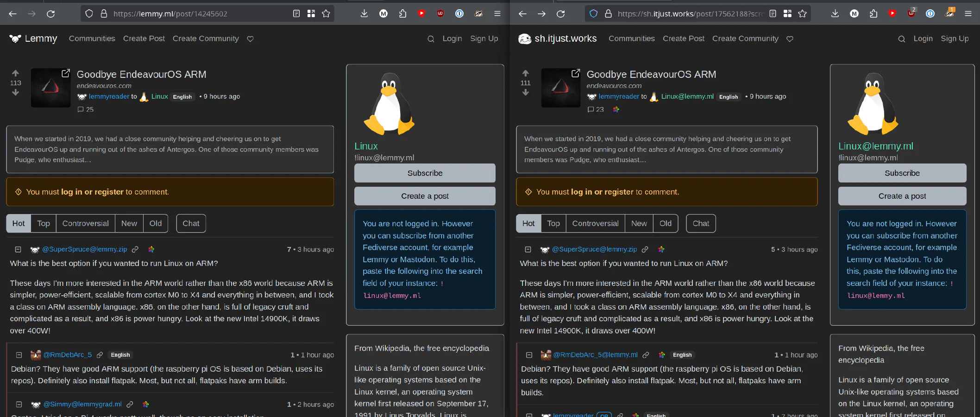Image resolution: width=980 pixels, height=417 pixels.
Task: Click the donate heart icon in the navbar
Action: point(250,39)
